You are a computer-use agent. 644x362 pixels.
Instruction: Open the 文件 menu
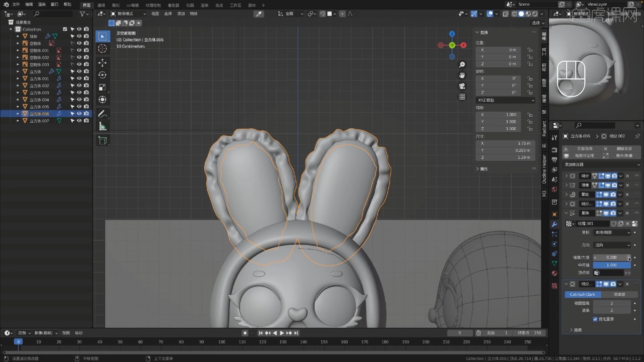point(16,5)
